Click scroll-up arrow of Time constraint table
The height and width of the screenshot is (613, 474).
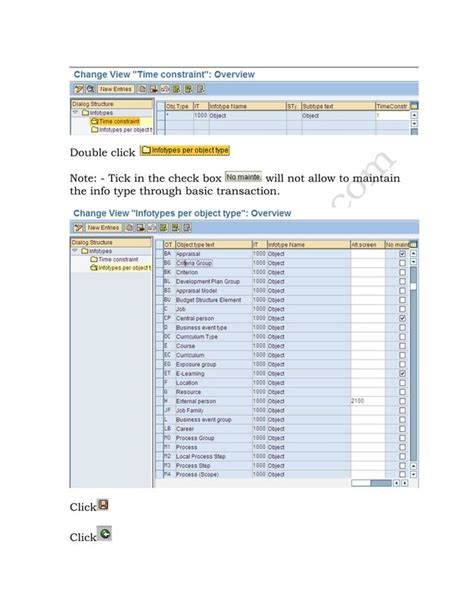click(414, 115)
